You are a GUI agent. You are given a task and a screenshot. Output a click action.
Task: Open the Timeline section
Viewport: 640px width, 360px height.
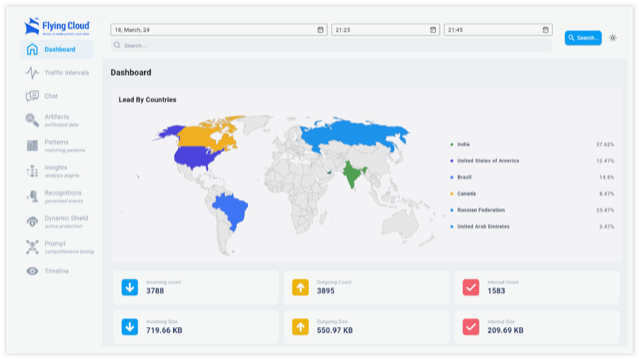[x=57, y=271]
